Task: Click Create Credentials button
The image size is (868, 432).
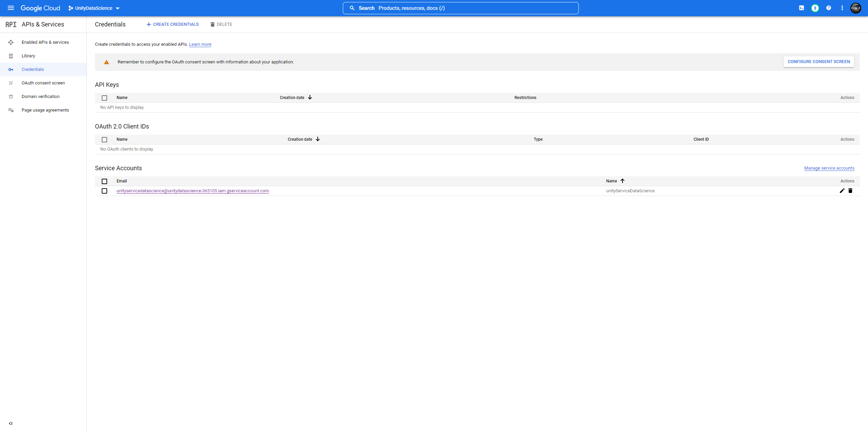Action: (x=173, y=24)
